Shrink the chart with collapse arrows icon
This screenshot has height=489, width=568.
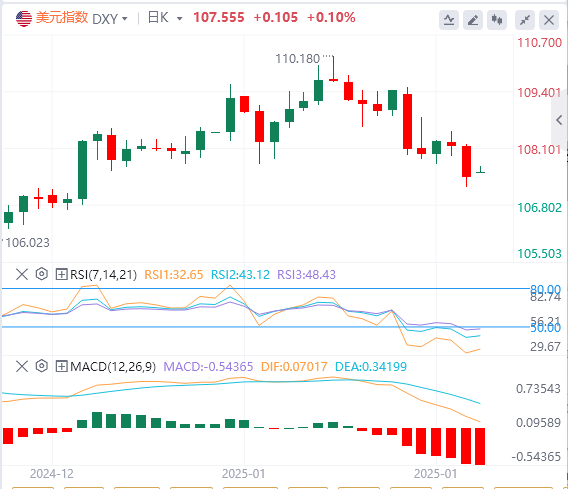[525, 20]
